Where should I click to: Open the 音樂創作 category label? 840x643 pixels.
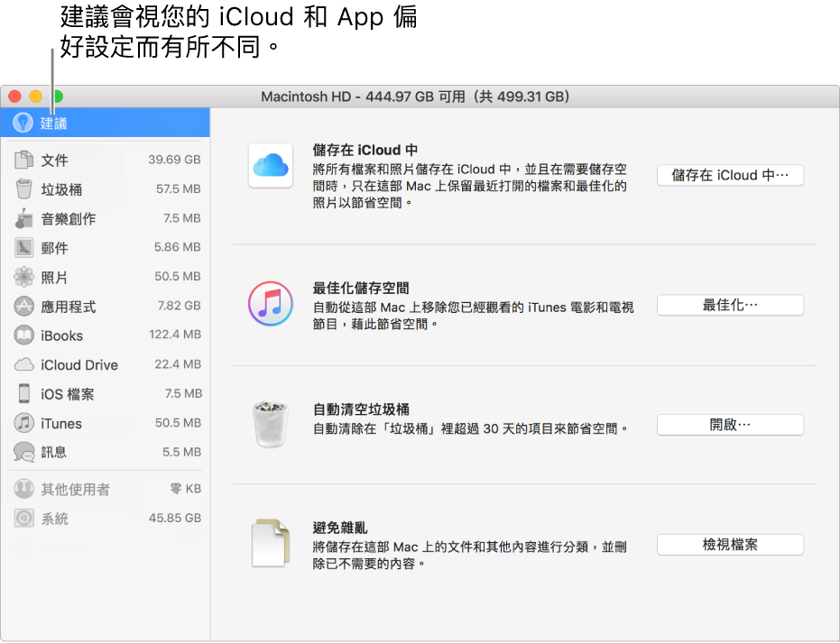69,218
